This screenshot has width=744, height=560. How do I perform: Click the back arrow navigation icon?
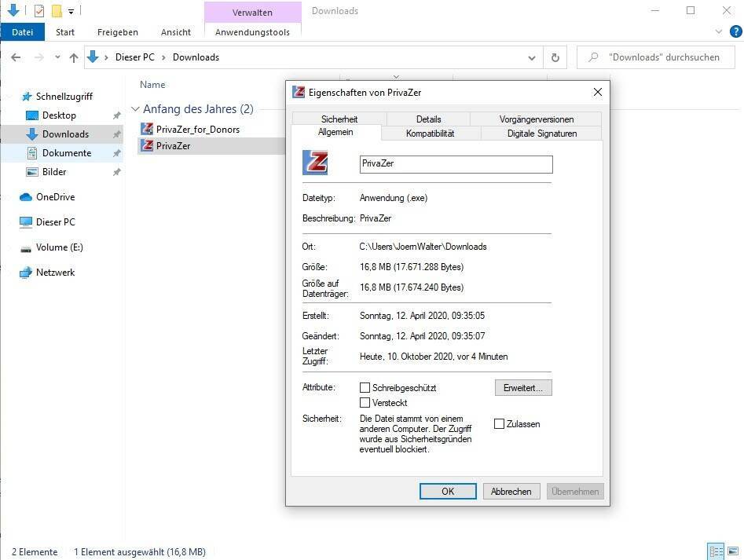click(x=16, y=57)
